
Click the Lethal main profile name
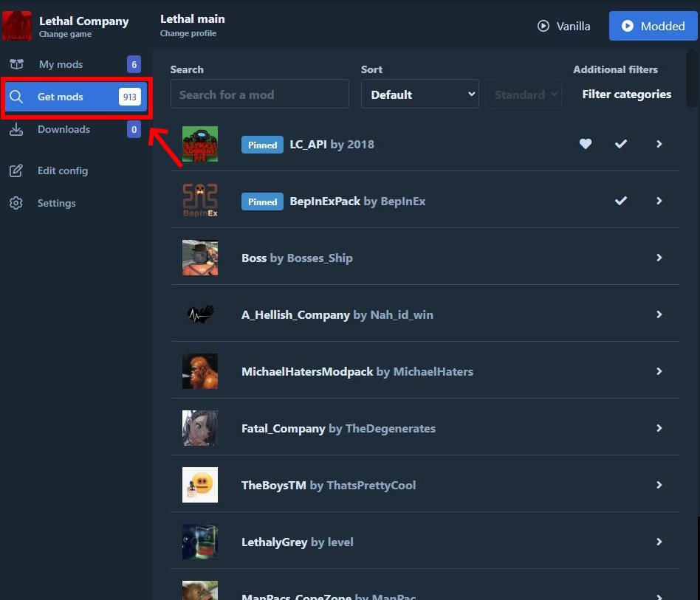[x=193, y=18]
